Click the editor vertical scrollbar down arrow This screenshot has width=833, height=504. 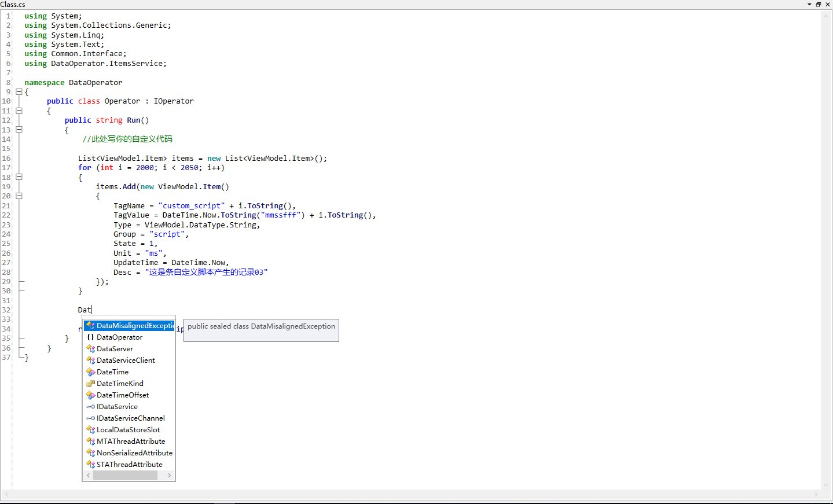pyautogui.click(x=826, y=485)
